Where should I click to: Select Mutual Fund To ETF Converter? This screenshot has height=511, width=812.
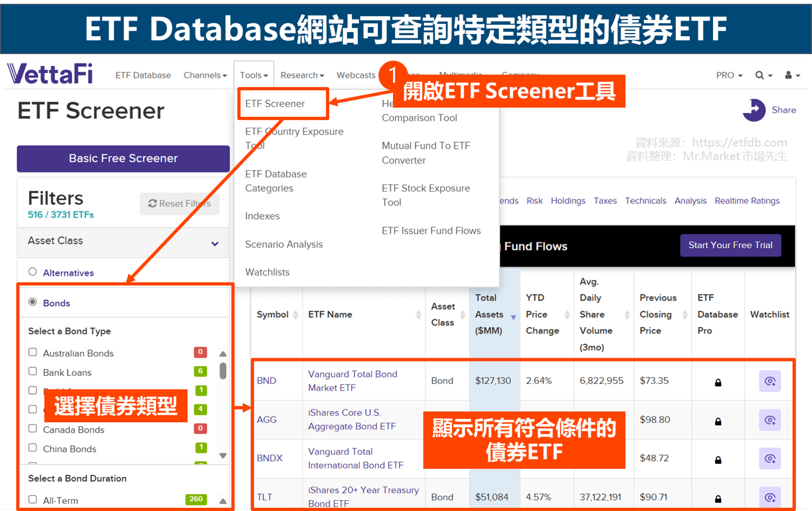[x=426, y=153]
